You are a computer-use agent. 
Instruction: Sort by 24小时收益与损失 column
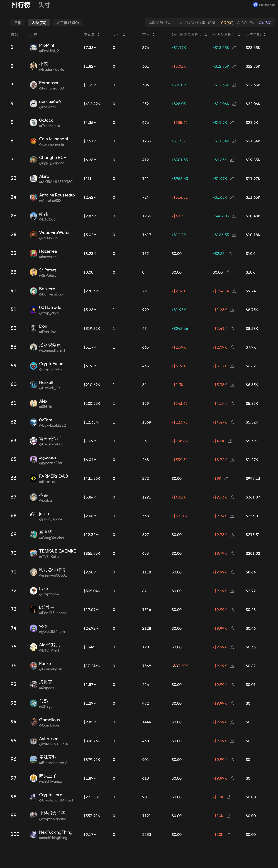[206, 35]
